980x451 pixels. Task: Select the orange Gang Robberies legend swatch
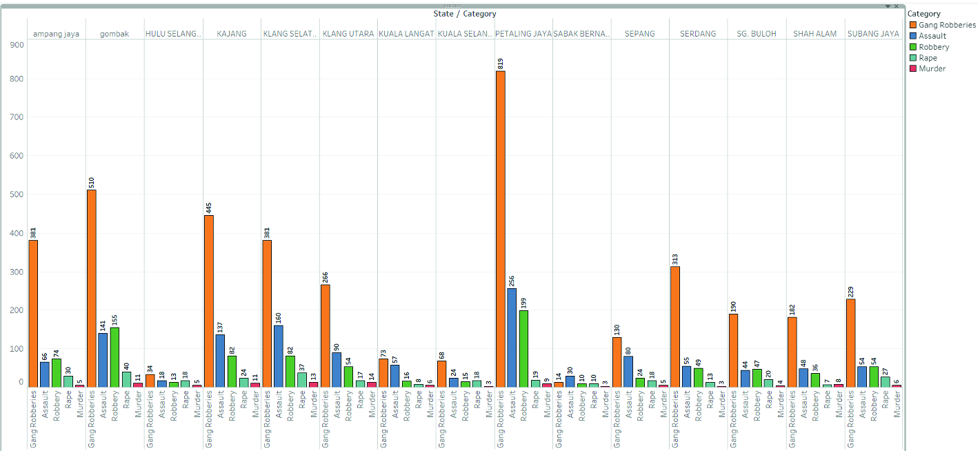[913, 25]
